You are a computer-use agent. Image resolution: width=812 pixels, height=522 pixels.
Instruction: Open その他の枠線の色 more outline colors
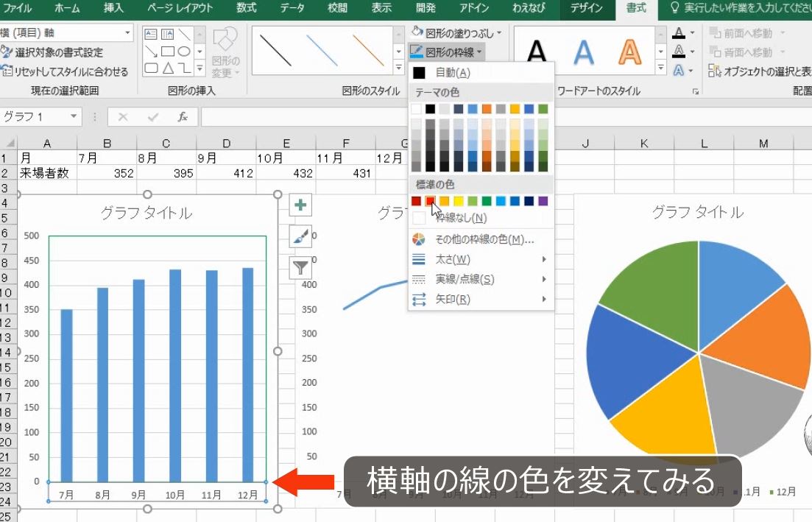pos(481,239)
